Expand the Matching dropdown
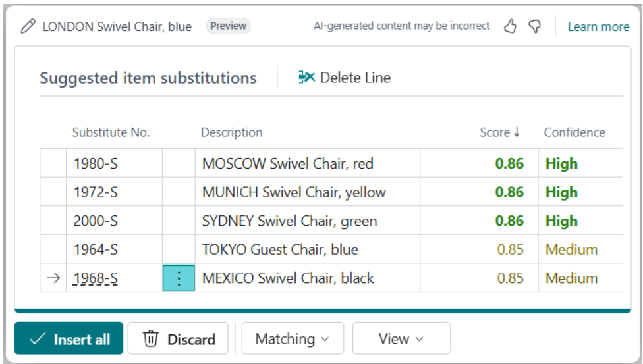 (293, 338)
